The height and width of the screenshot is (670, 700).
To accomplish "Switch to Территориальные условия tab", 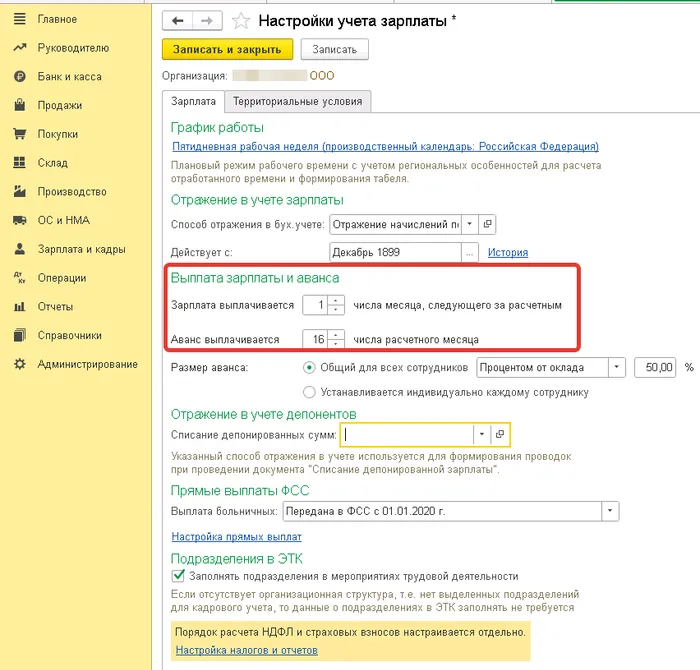I will point(298,101).
